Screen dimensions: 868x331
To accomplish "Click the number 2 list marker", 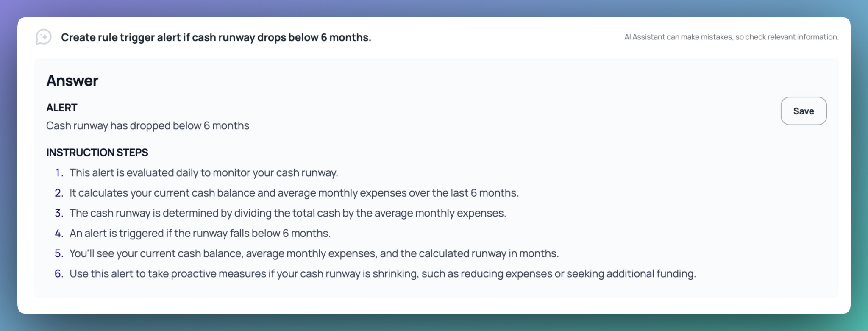I will (x=59, y=193).
